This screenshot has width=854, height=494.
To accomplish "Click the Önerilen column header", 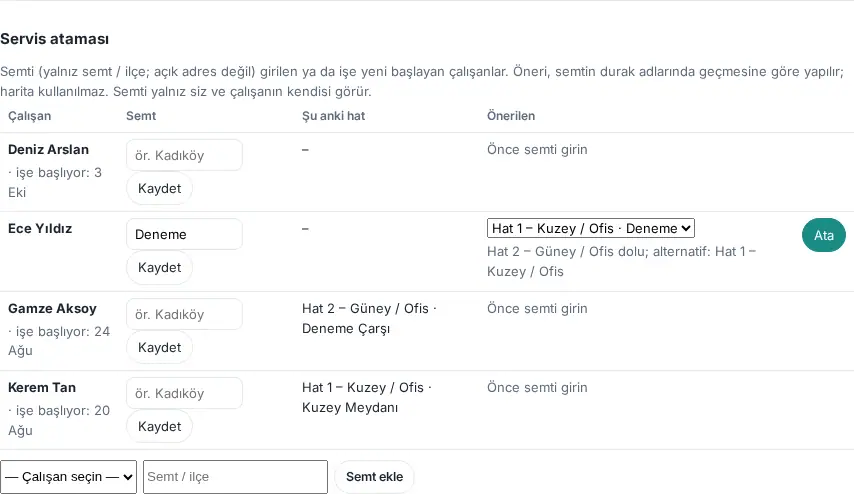I will 511,116.
